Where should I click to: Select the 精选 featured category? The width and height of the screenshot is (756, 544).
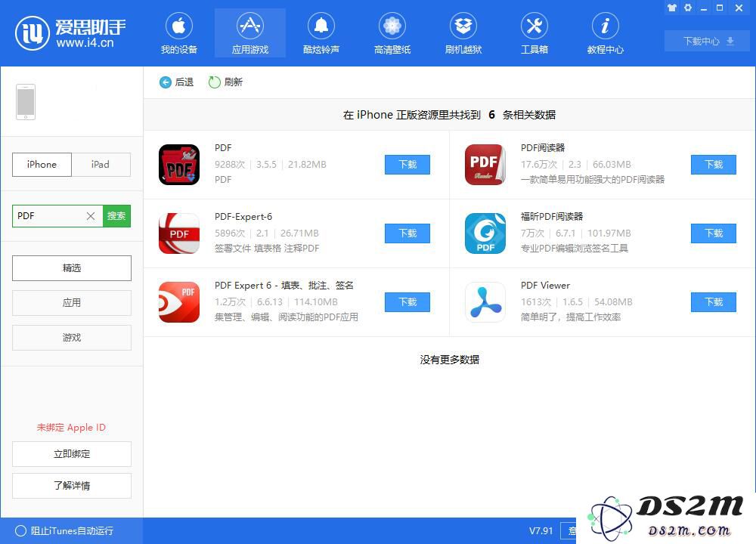pyautogui.click(x=72, y=268)
